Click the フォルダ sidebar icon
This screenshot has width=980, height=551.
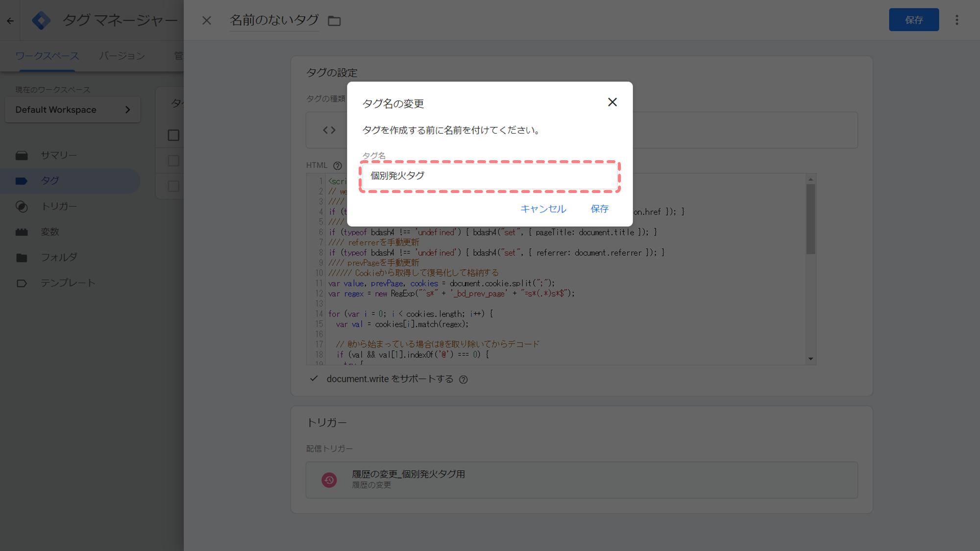point(22,258)
